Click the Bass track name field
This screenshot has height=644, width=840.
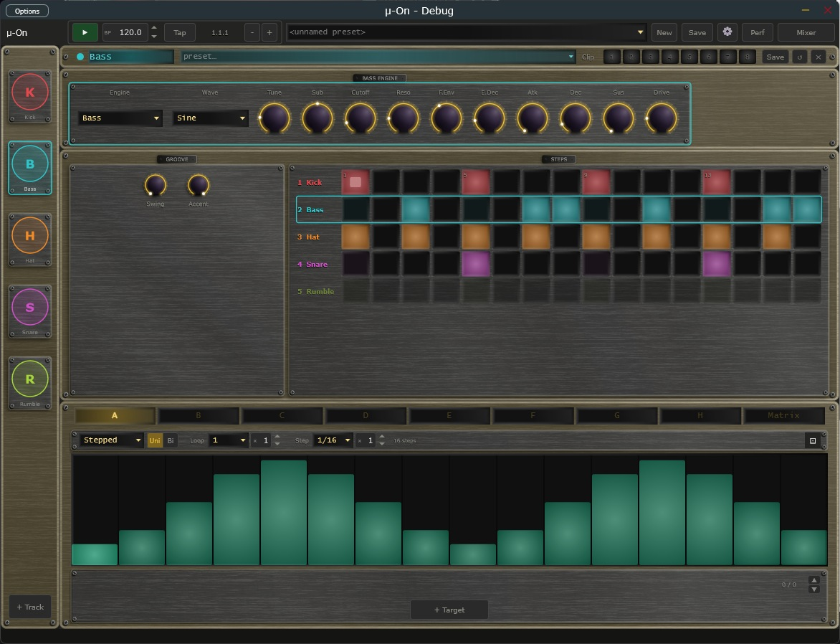[x=130, y=57]
